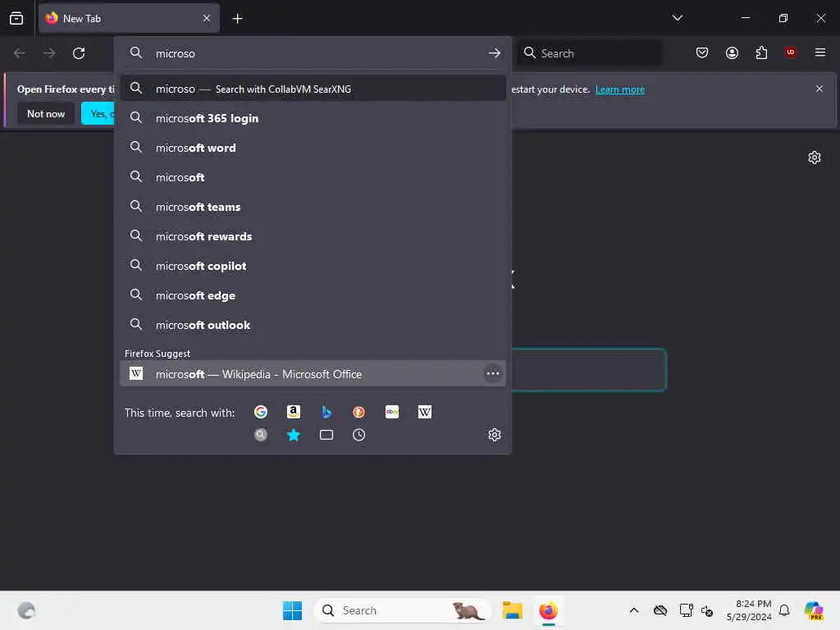Choose the microsoft outlook suggestion
This screenshot has width=840, height=630.
[x=313, y=325]
